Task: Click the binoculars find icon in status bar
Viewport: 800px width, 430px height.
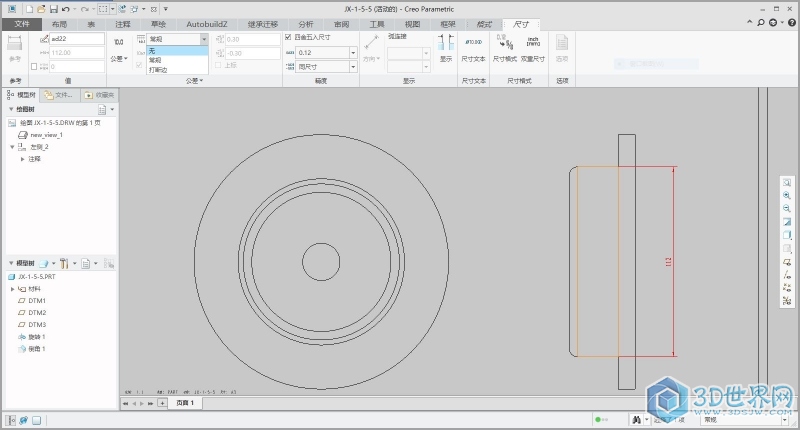Action: [x=636, y=419]
